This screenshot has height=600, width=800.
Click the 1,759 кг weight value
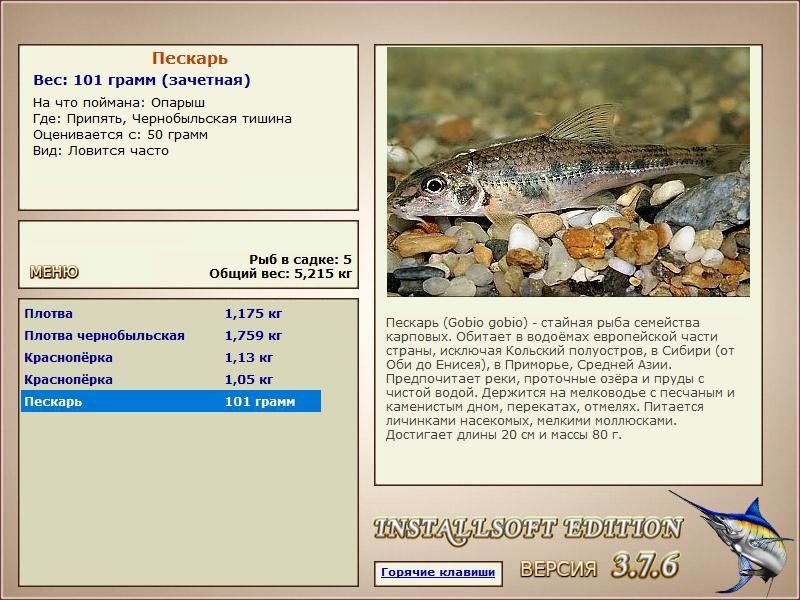coord(254,336)
